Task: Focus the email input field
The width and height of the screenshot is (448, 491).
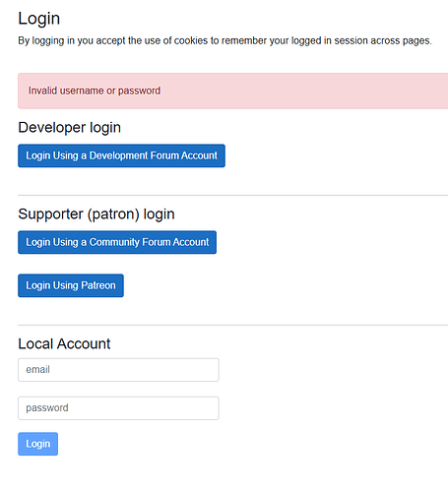Action: (x=118, y=370)
